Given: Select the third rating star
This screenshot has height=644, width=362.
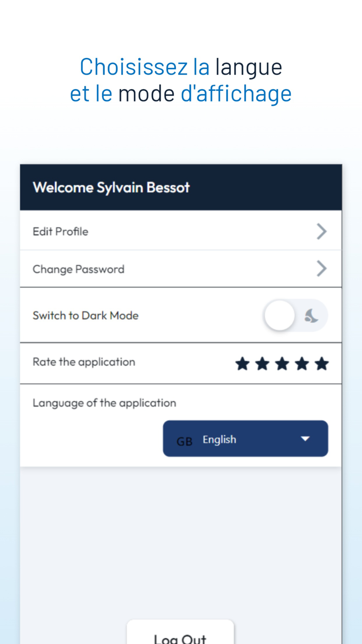Looking at the screenshot, I should pos(282,364).
